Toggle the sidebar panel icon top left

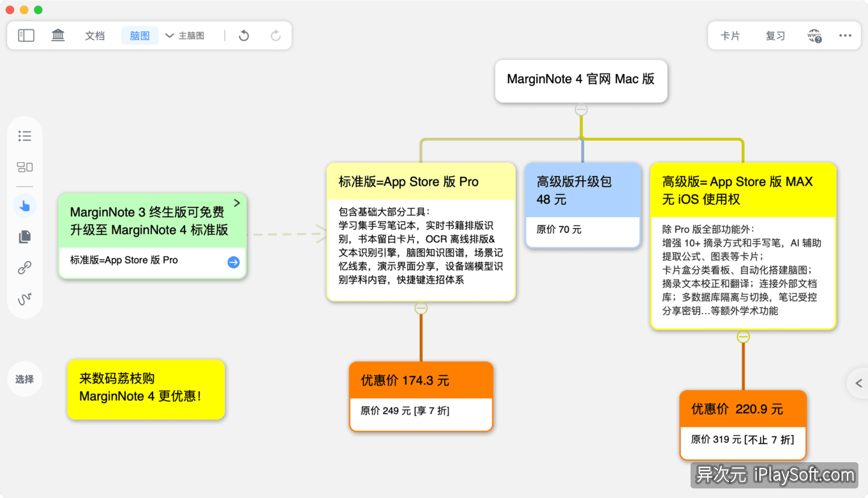(x=26, y=35)
